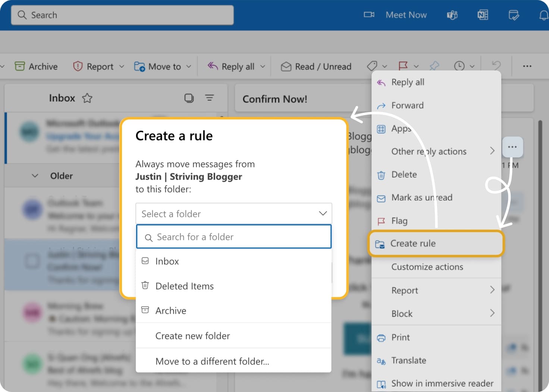Viewport: 549px width, 392px height.
Task: Click Move to a different folder
Action: click(212, 361)
